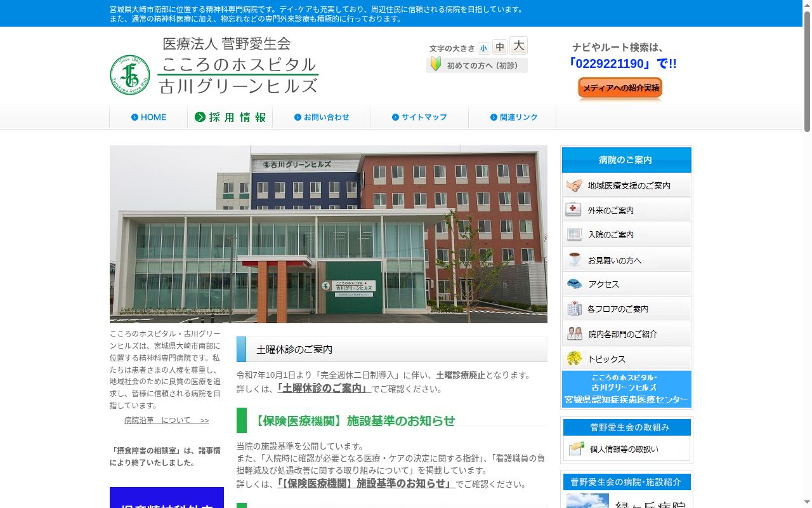This screenshot has height=508, width=812.
Task: Set font size to medium (中)
Action: pyautogui.click(x=500, y=47)
